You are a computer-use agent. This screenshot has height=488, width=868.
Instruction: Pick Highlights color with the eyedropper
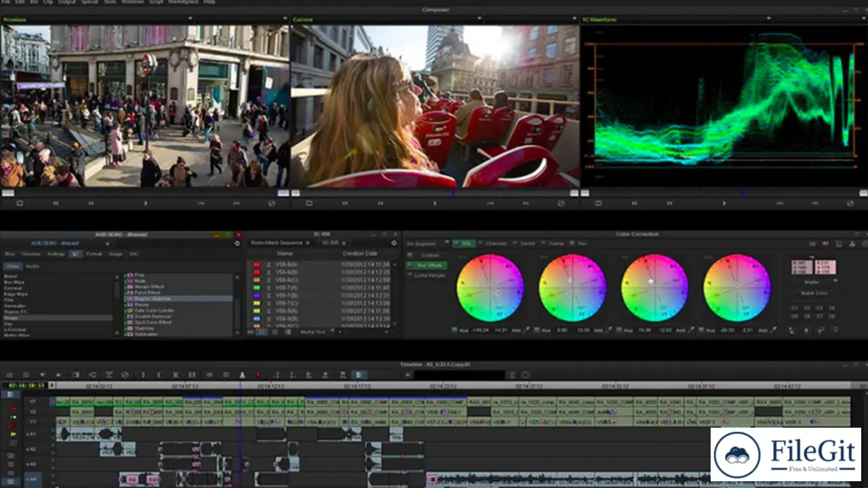click(691, 330)
